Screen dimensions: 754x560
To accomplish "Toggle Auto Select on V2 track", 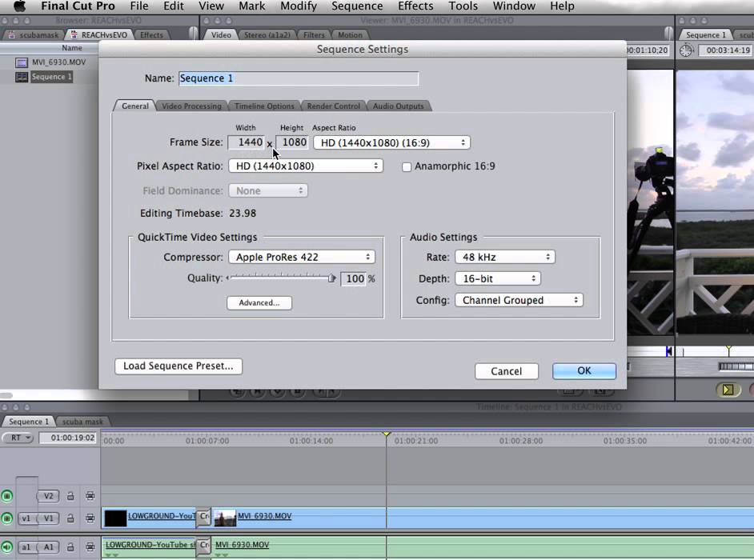I will tap(90, 495).
